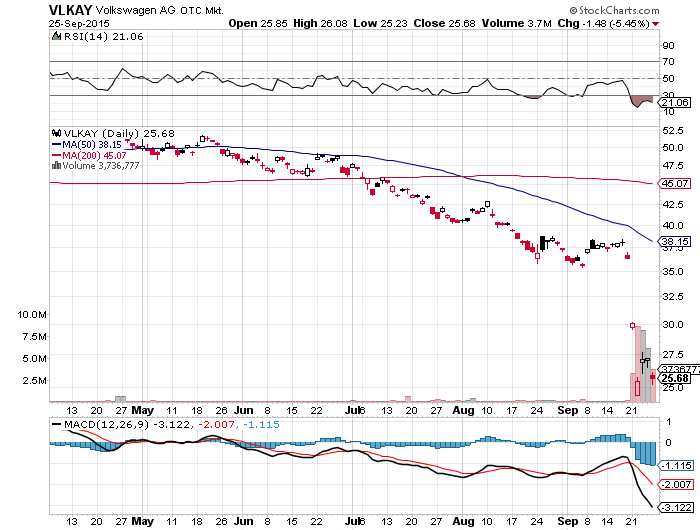Viewport: 700px width, 530px height.
Task: Click the Sep label on the price chart axis
Action: click(567, 410)
